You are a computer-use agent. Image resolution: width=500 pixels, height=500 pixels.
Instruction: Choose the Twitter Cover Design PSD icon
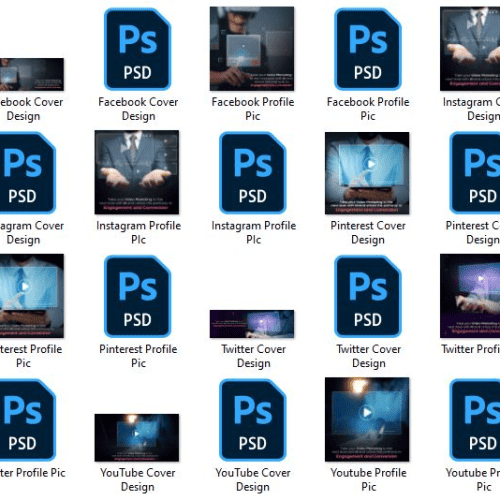click(x=368, y=296)
